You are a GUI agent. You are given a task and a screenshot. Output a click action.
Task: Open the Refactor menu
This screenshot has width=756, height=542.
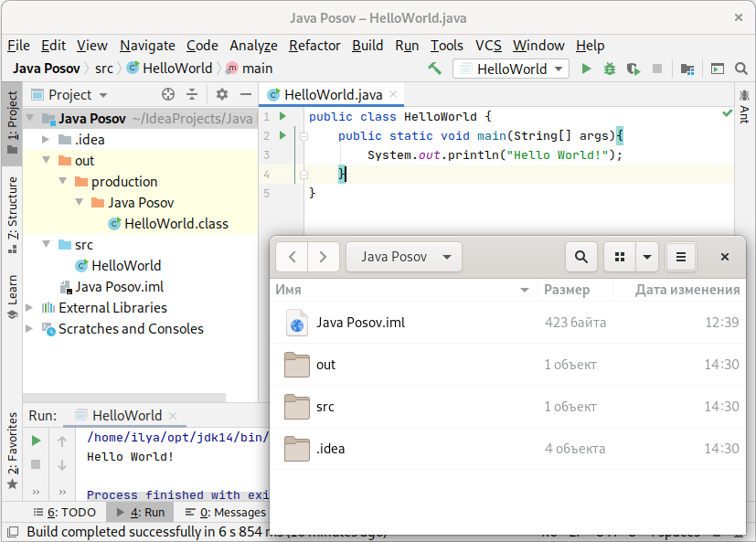pyautogui.click(x=314, y=45)
